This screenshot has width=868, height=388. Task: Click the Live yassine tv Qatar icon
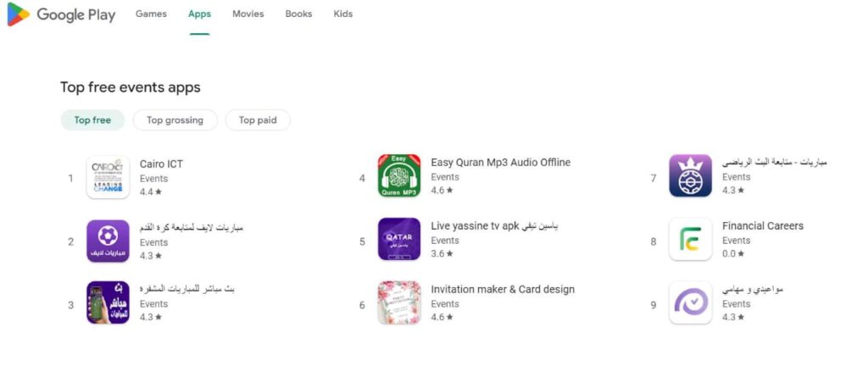399,239
